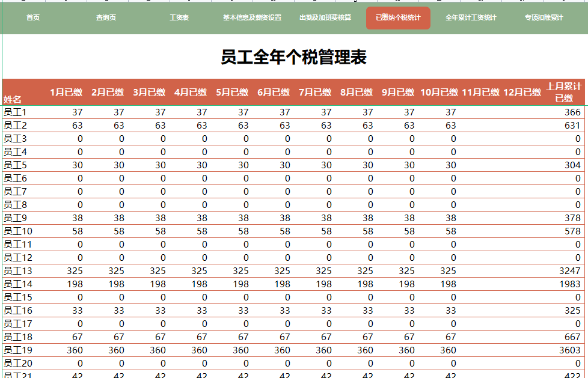The height and width of the screenshot is (378, 588).
Task: Select the 10月已缴 column header
Action: tap(439, 93)
